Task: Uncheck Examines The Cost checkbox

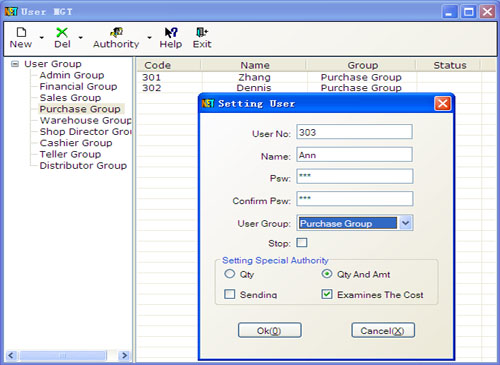Action: [327, 294]
